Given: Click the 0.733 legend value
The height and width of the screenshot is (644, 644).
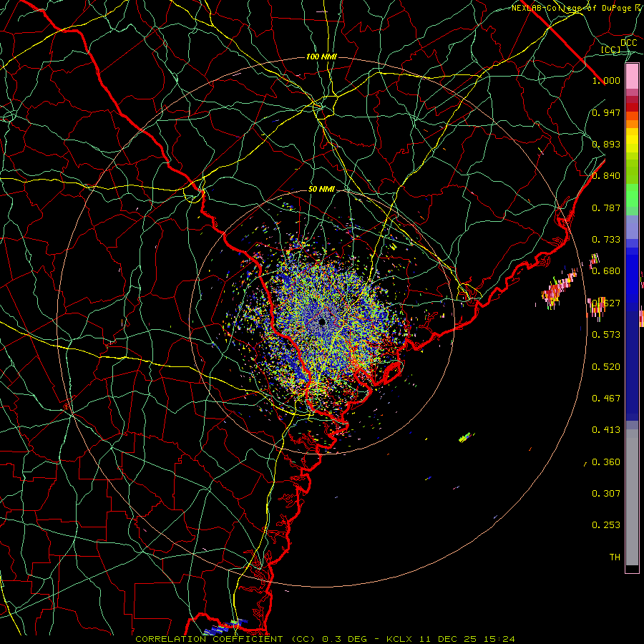Looking at the screenshot, I should coord(606,240).
